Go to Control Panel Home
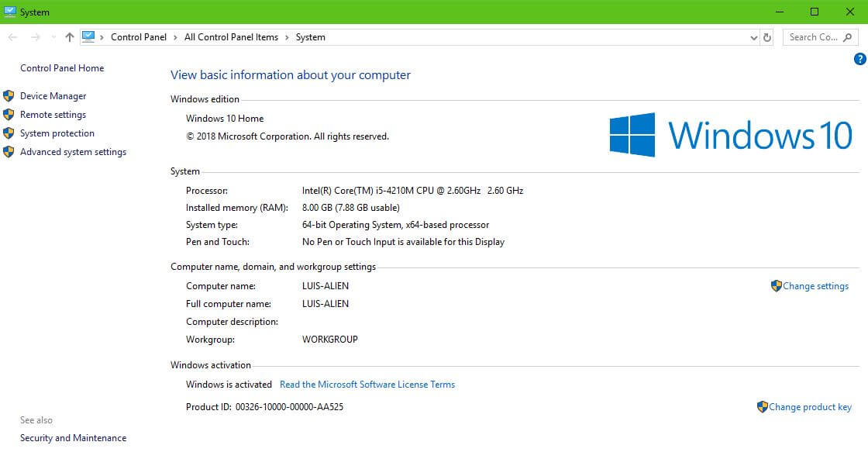The width and height of the screenshot is (868, 459). [x=62, y=68]
